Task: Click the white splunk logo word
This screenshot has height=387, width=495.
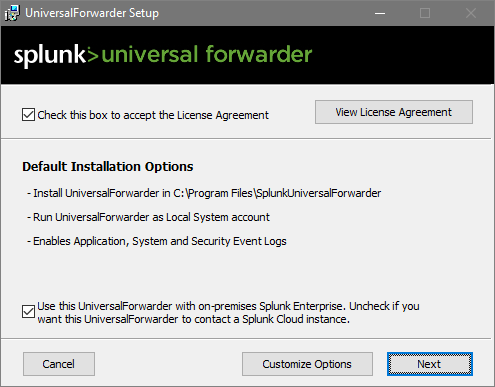Action: tap(50, 55)
